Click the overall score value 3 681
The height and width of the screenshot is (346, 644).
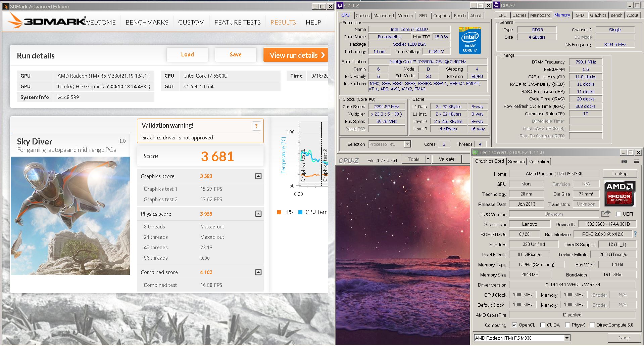(x=217, y=156)
